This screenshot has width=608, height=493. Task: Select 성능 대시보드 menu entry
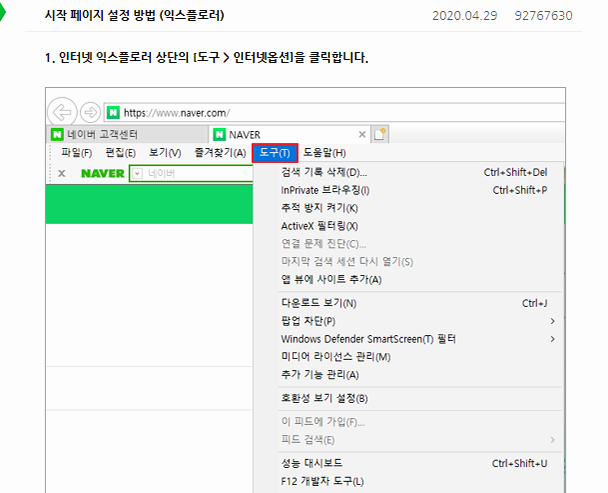[408, 463]
